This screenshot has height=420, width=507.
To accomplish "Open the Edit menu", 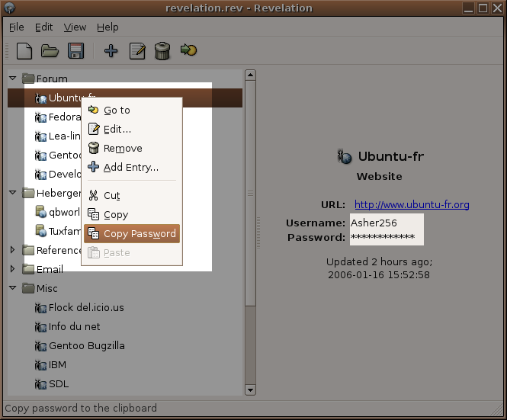I will (44, 27).
